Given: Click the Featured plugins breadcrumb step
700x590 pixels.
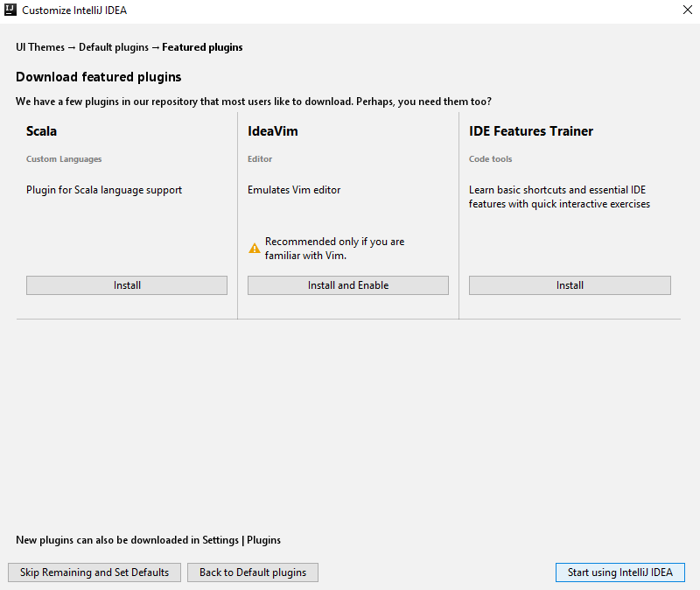Looking at the screenshot, I should [202, 47].
